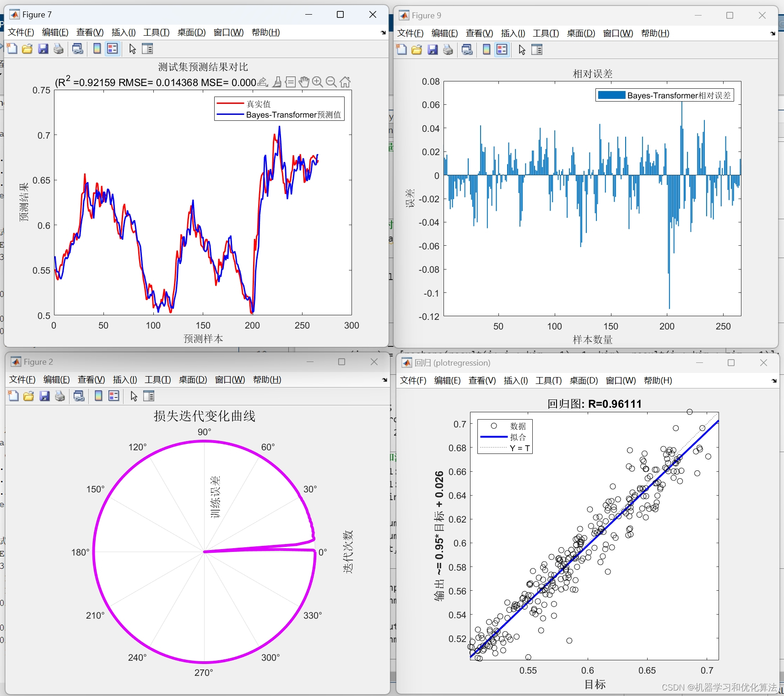Image resolution: width=784 pixels, height=696 pixels.
Task: Click New Figure icon in Figure 2
Action: coord(13,396)
